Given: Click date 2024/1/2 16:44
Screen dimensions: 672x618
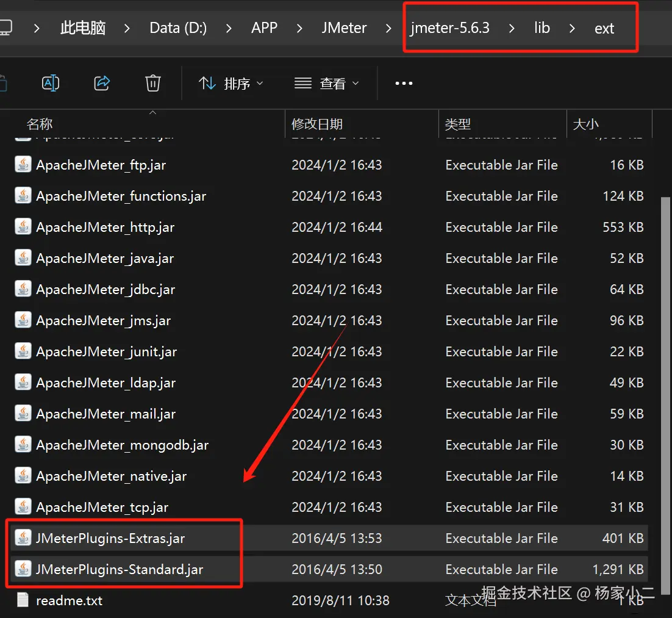Looking at the screenshot, I should (337, 227).
